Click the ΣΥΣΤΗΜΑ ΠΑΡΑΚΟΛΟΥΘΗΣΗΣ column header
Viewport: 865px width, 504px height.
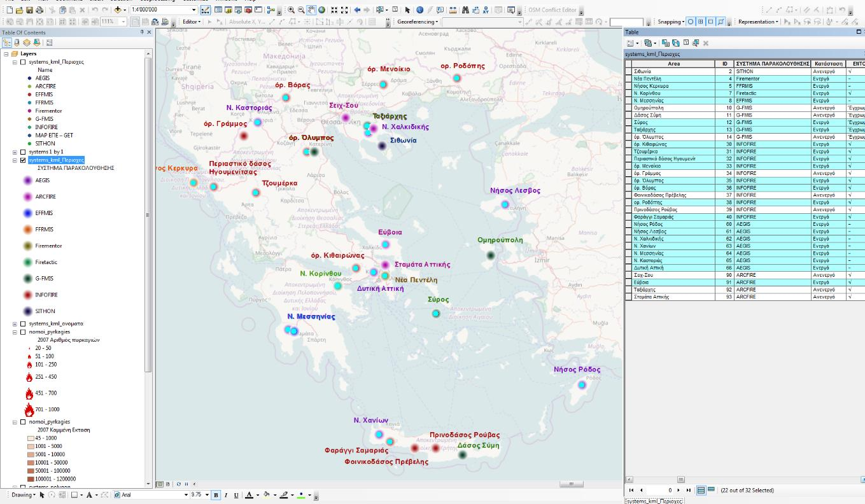pos(773,64)
